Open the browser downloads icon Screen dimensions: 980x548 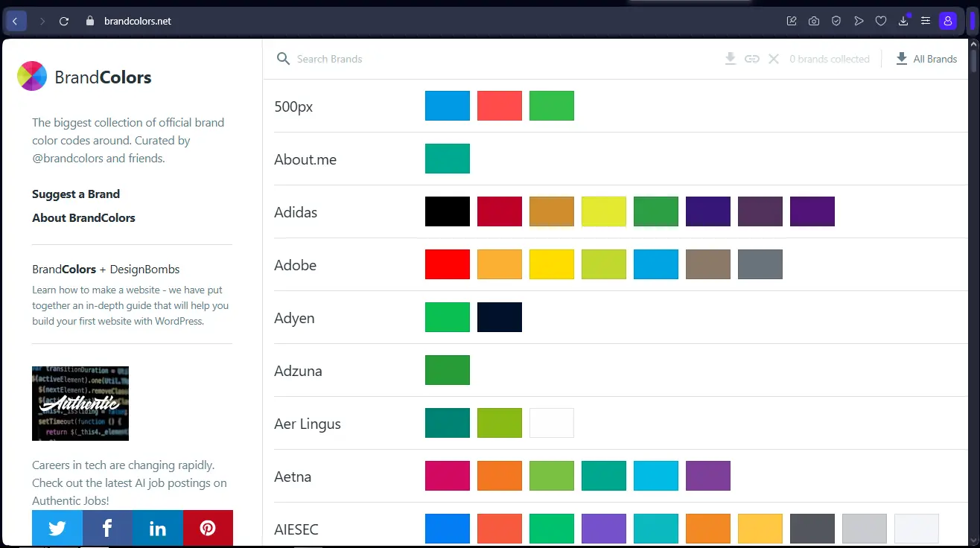tap(903, 21)
